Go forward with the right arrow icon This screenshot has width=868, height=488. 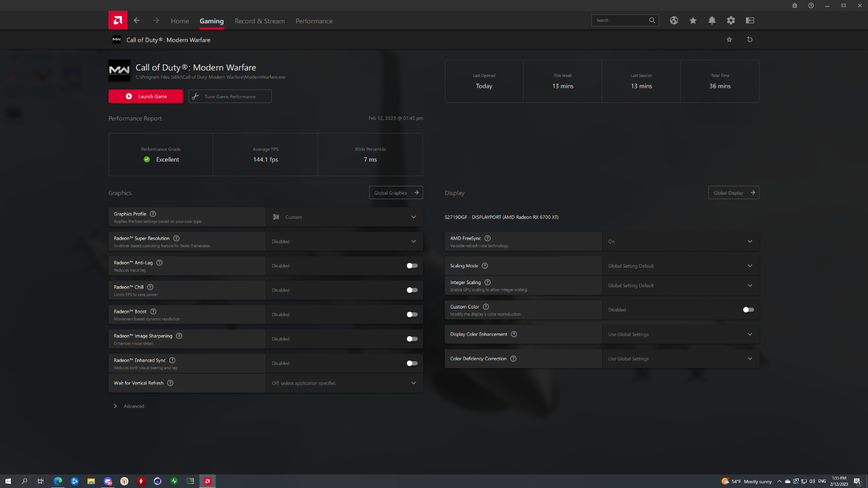[x=156, y=21]
